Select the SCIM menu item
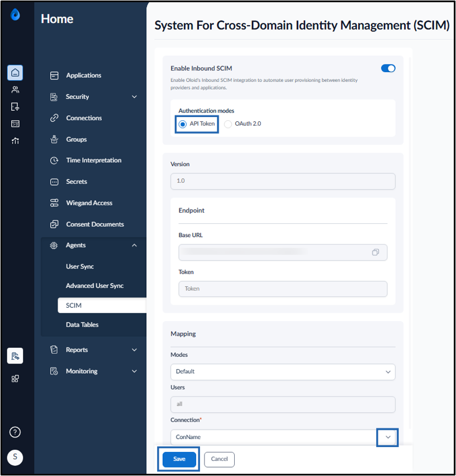 pos(102,305)
